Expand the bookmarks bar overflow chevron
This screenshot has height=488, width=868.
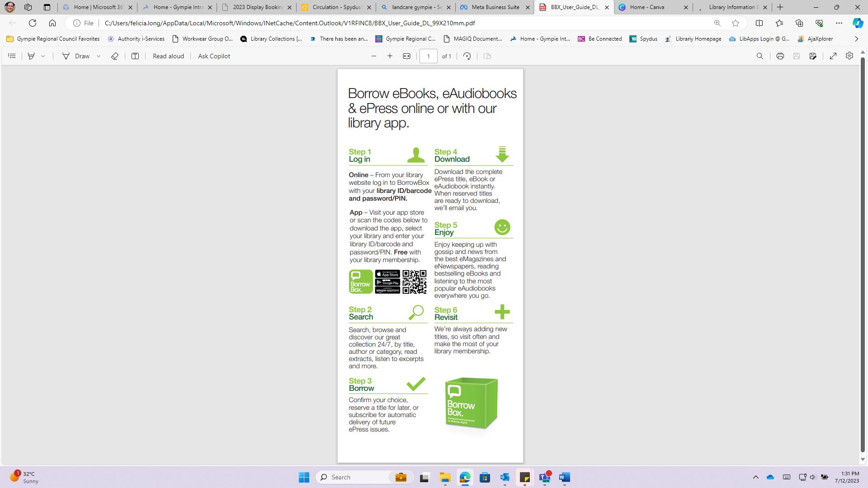click(x=856, y=39)
